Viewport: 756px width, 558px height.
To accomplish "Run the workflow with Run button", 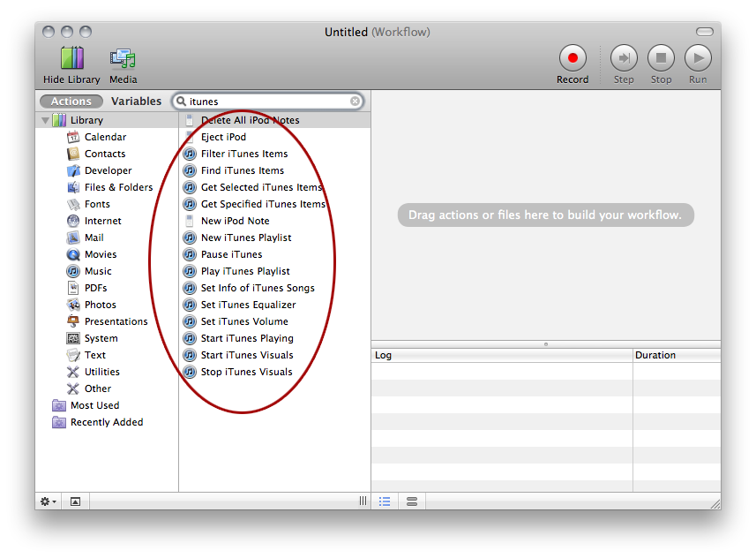I will (x=698, y=58).
